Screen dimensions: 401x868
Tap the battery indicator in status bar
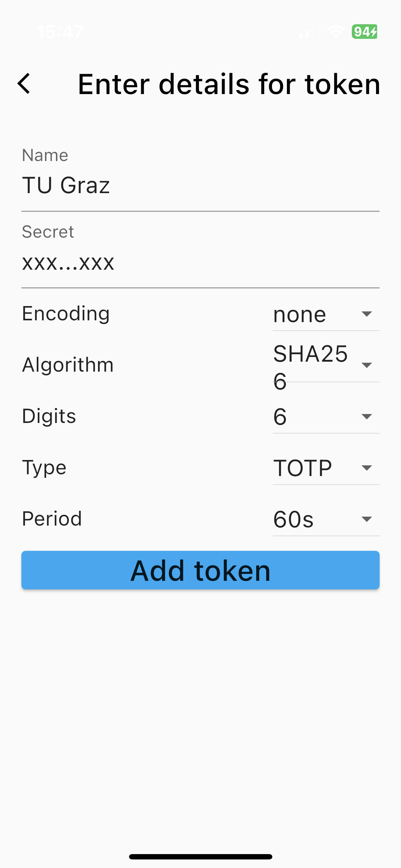[x=364, y=32]
